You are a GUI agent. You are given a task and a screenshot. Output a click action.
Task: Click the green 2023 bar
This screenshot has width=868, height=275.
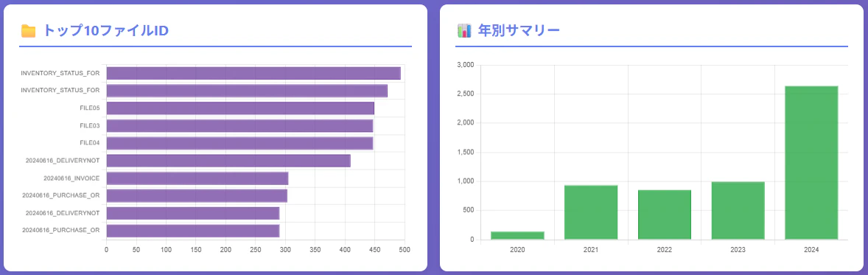[x=738, y=211]
